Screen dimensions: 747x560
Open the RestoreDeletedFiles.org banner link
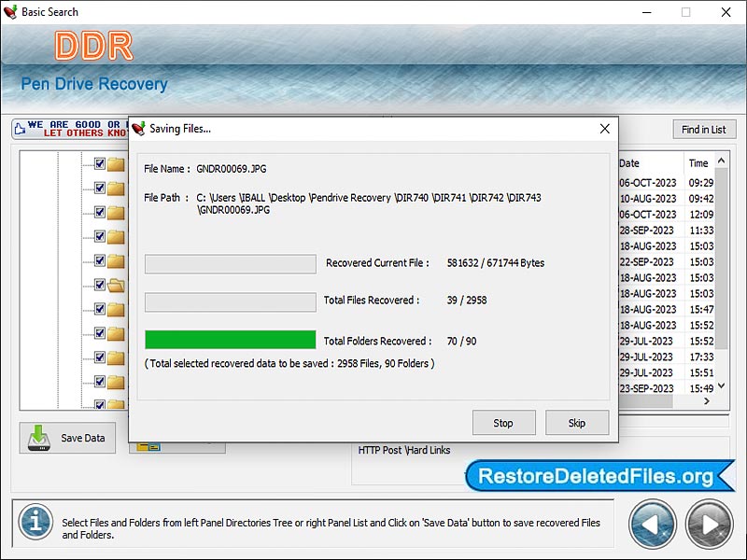[598, 478]
